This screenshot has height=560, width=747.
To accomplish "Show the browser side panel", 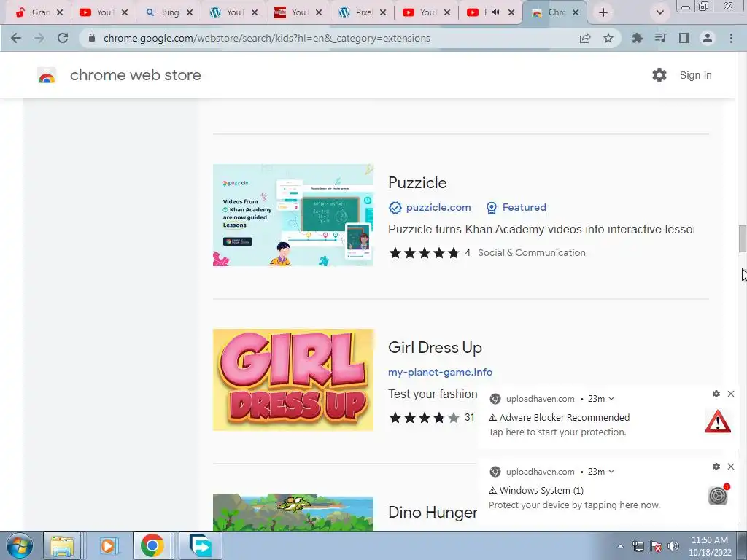I will (684, 38).
